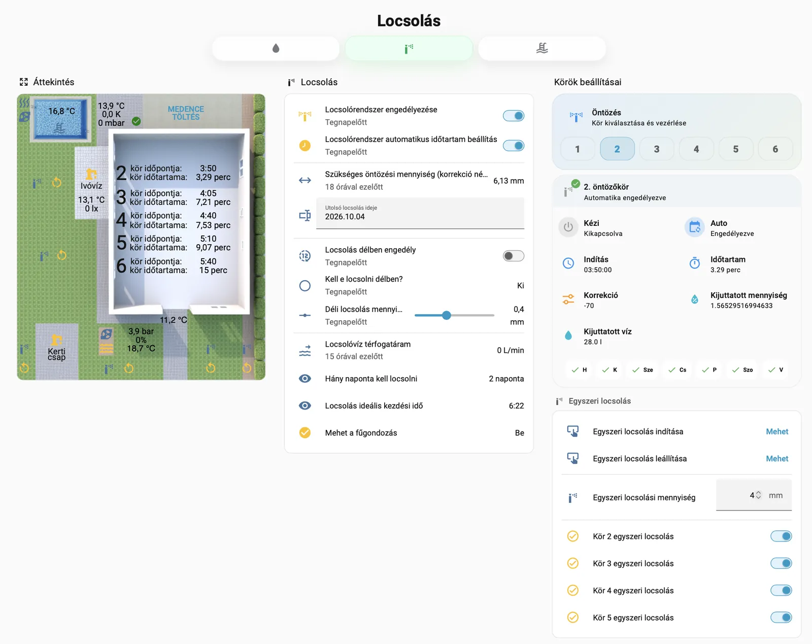Screen dimensions: 812x644
Task: Toggle Friday (P) day chip
Action: (709, 370)
